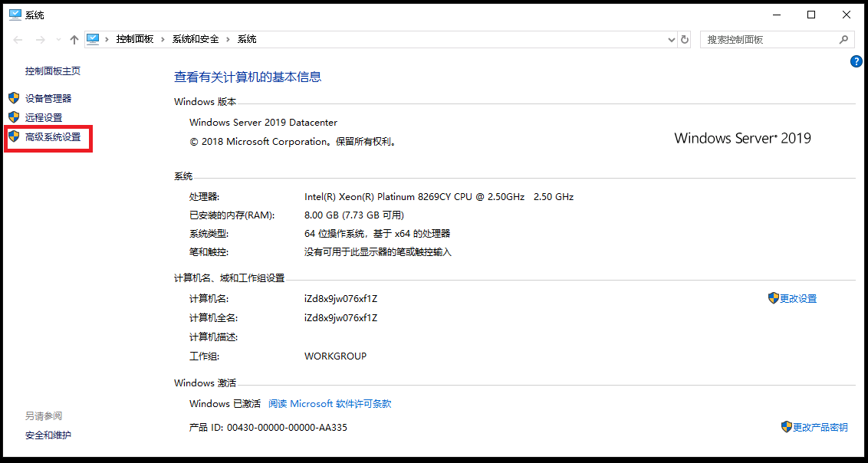Refresh the page with the refresh button
Screen dimensions: 868x463
click(685, 40)
